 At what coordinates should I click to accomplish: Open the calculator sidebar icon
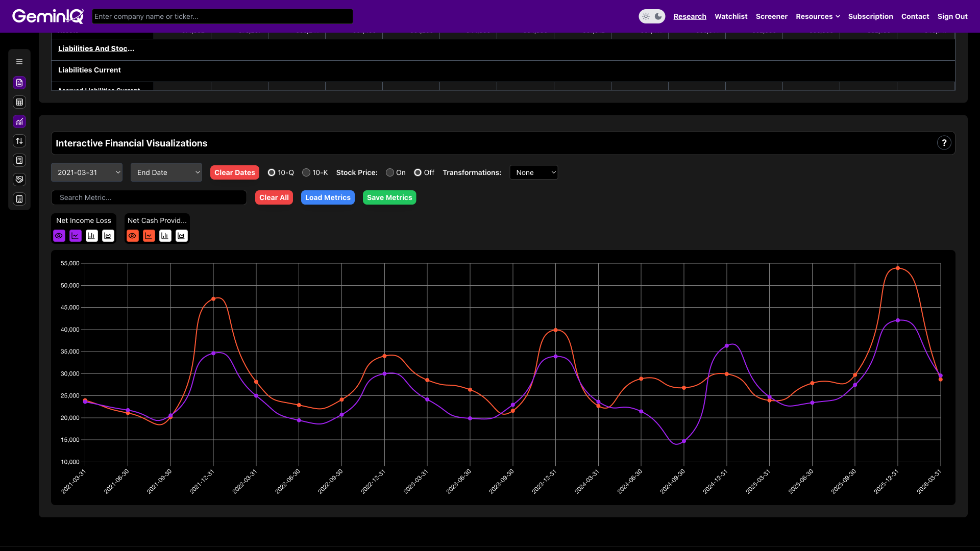pyautogui.click(x=19, y=160)
